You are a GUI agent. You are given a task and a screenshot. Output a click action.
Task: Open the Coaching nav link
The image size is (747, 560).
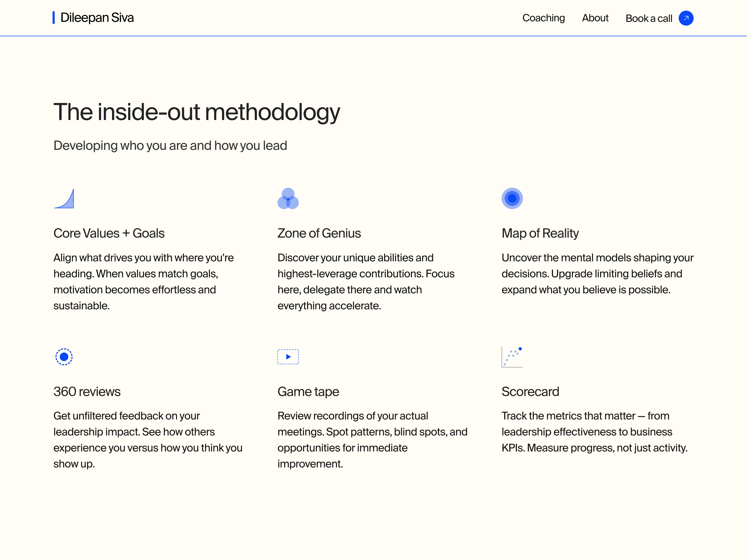pyautogui.click(x=543, y=18)
